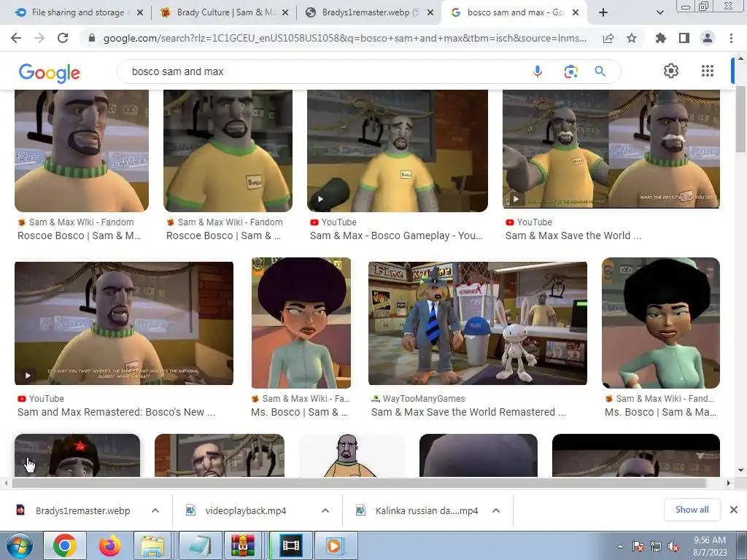The height and width of the screenshot is (560, 747).
Task: Open Chrome side panel
Action: [x=684, y=38]
